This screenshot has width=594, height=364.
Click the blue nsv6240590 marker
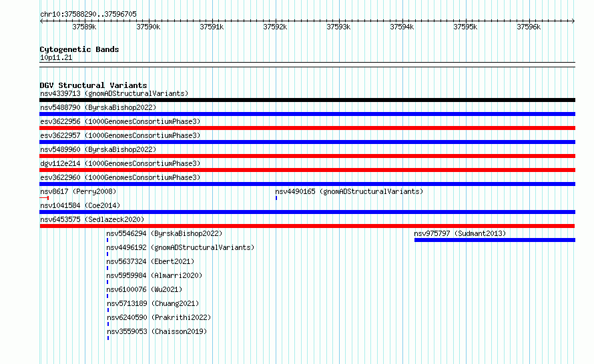tap(108, 324)
